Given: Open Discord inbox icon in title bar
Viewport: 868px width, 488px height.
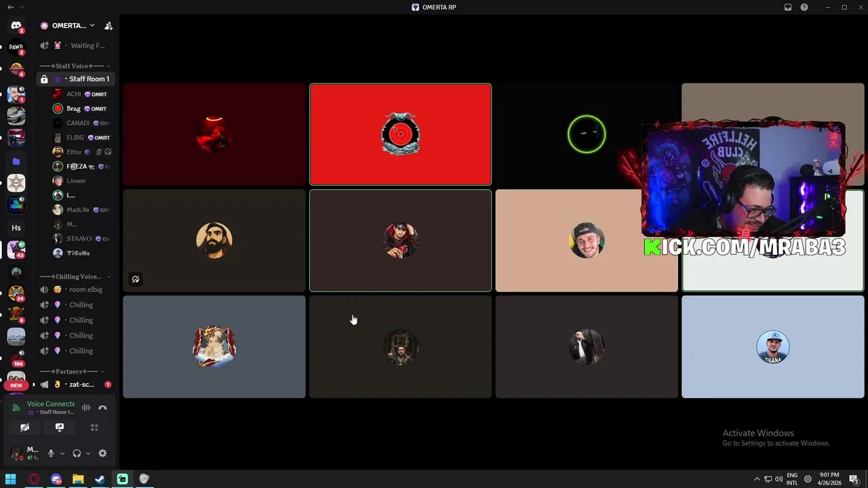Looking at the screenshot, I should (x=788, y=7).
